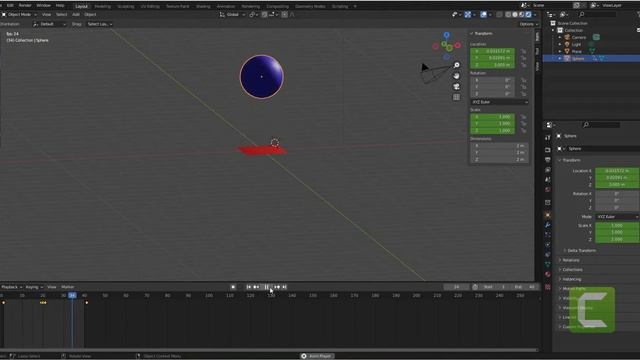Toggle camera view with the camera gizmo
640x360 pixels.
(x=456, y=87)
